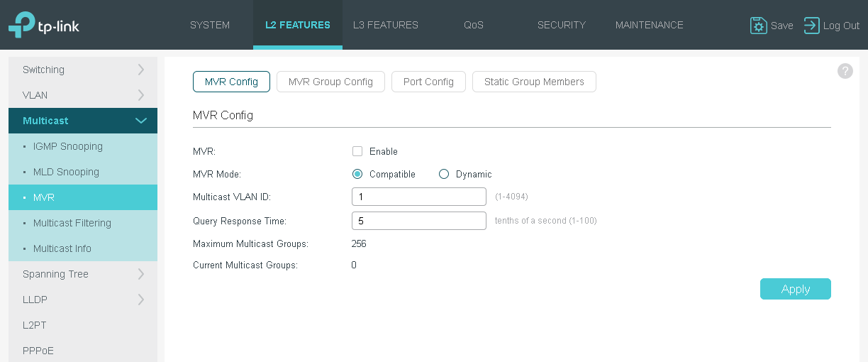This screenshot has width=868, height=362.
Task: Open the SECURITY top menu
Action: pyautogui.click(x=562, y=25)
